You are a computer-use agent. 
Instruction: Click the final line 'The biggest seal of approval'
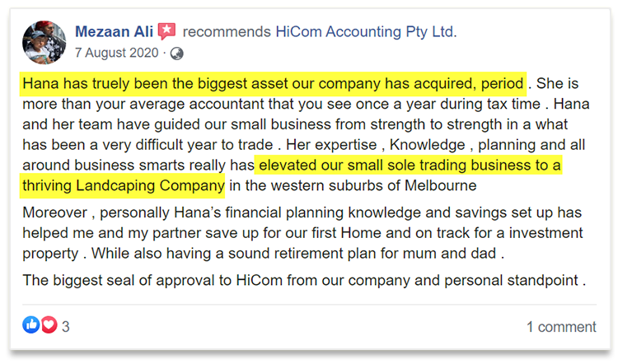coord(302,280)
